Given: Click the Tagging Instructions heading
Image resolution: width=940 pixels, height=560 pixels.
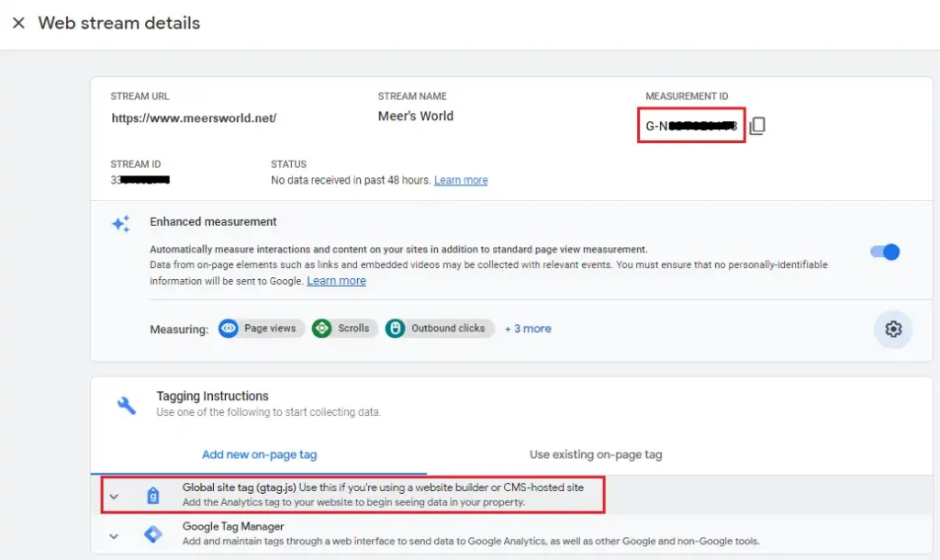Looking at the screenshot, I should point(212,397).
